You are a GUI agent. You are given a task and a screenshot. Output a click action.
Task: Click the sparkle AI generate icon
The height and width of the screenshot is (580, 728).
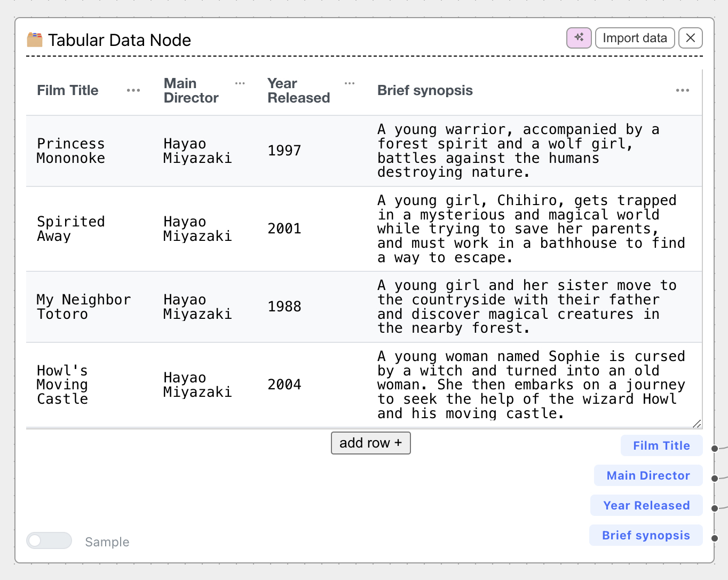(579, 38)
